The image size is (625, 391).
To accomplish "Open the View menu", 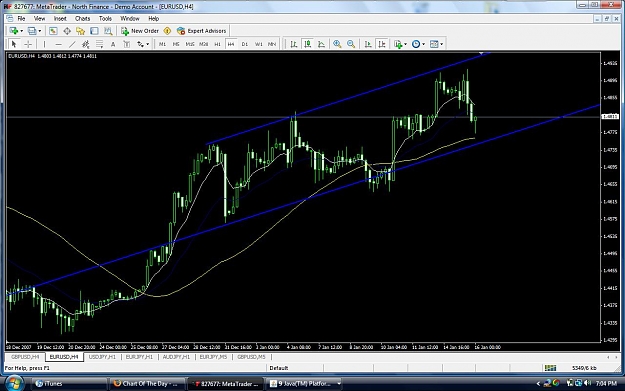I will tap(39, 18).
